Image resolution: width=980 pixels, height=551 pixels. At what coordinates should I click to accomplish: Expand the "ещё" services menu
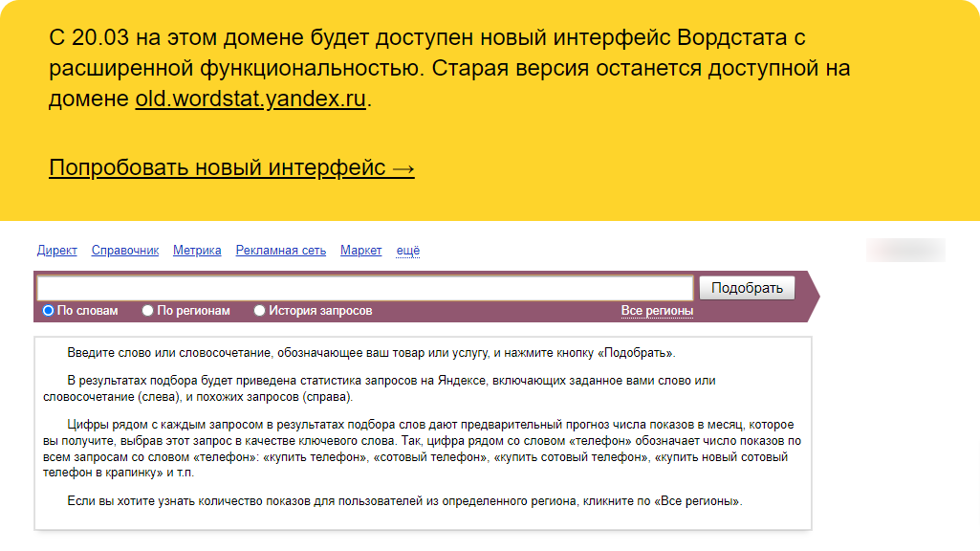click(x=408, y=251)
